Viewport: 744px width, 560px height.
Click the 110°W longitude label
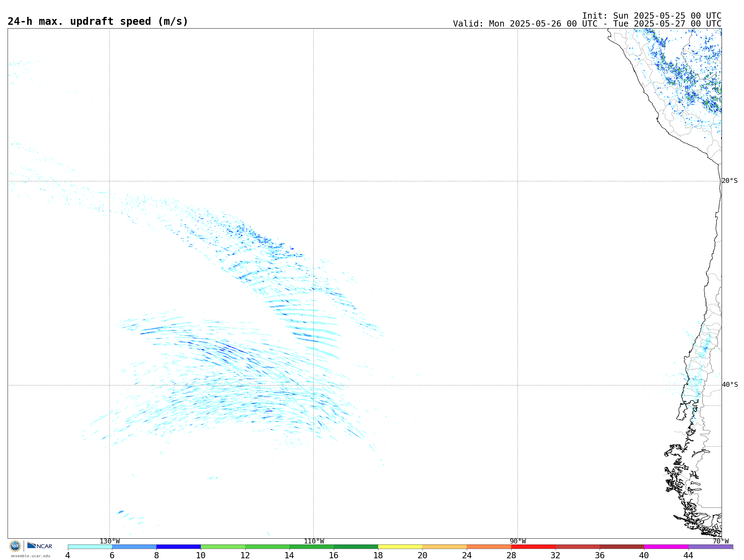[x=314, y=541]
